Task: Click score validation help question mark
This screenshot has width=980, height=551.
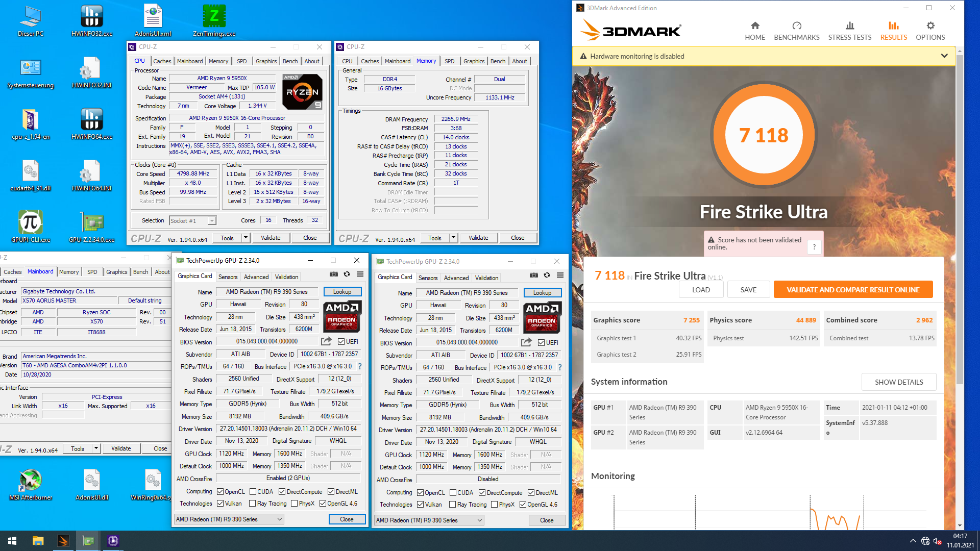Action: coord(814,247)
